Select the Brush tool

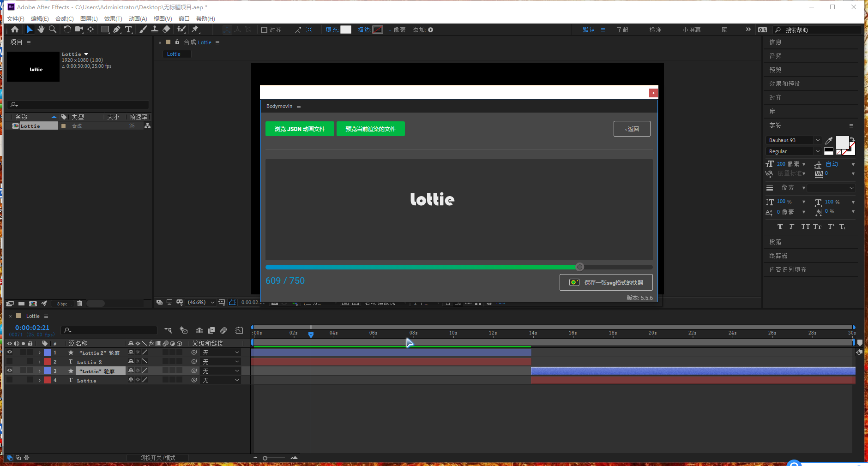(143, 30)
